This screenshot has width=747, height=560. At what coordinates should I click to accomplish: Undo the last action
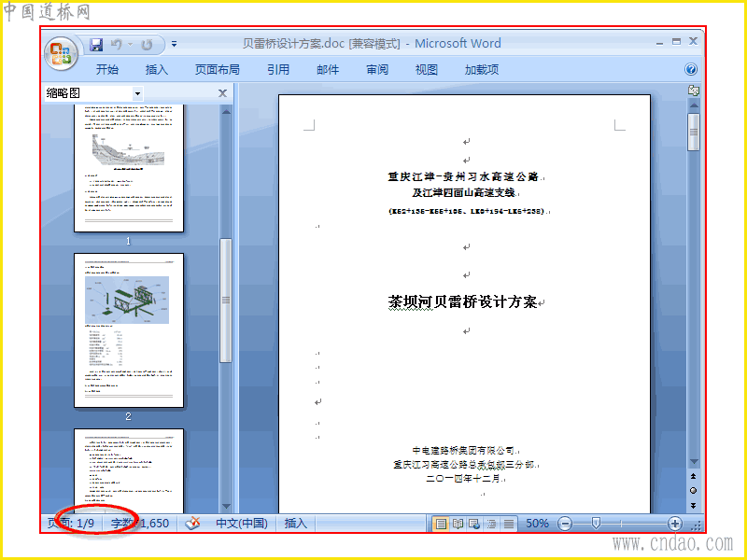tap(116, 44)
